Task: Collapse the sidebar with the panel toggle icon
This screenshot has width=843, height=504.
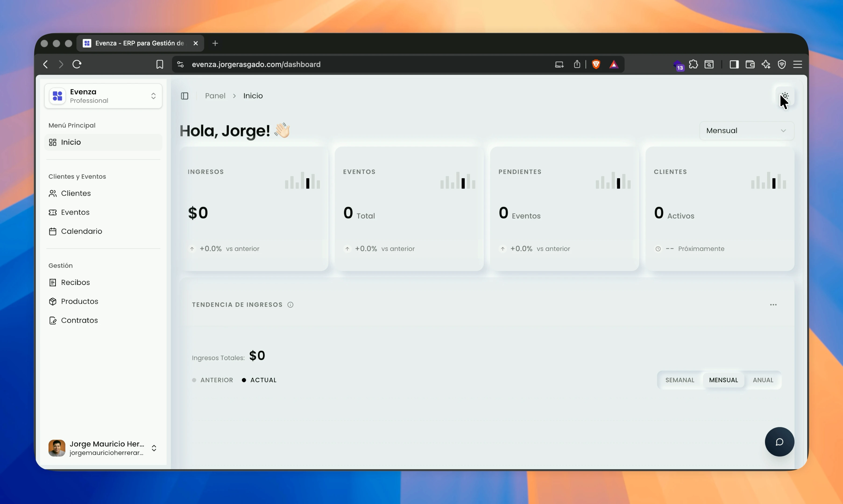Action: tap(184, 96)
